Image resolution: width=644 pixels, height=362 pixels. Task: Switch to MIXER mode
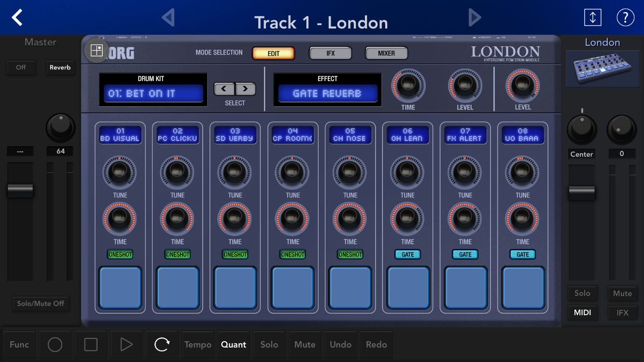tap(386, 53)
